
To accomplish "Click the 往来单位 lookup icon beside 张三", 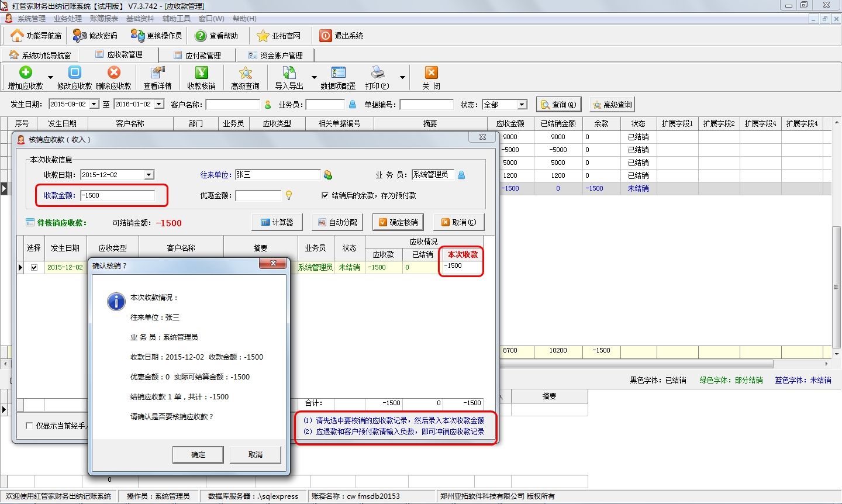I will tap(328, 175).
